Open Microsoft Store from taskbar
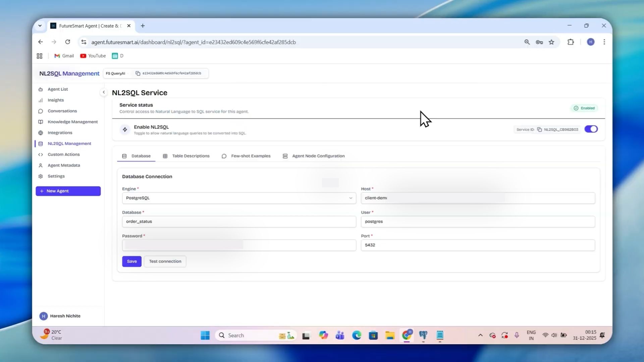 coord(373,335)
